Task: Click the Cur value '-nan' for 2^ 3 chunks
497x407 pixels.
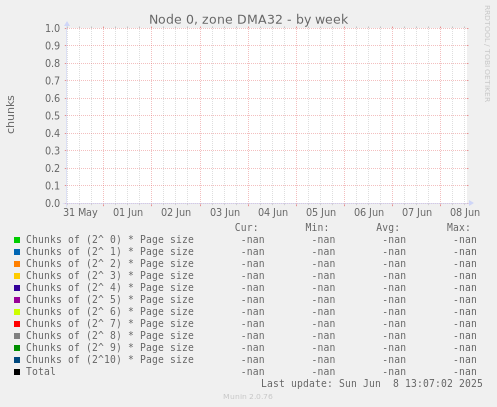Action: click(x=253, y=276)
